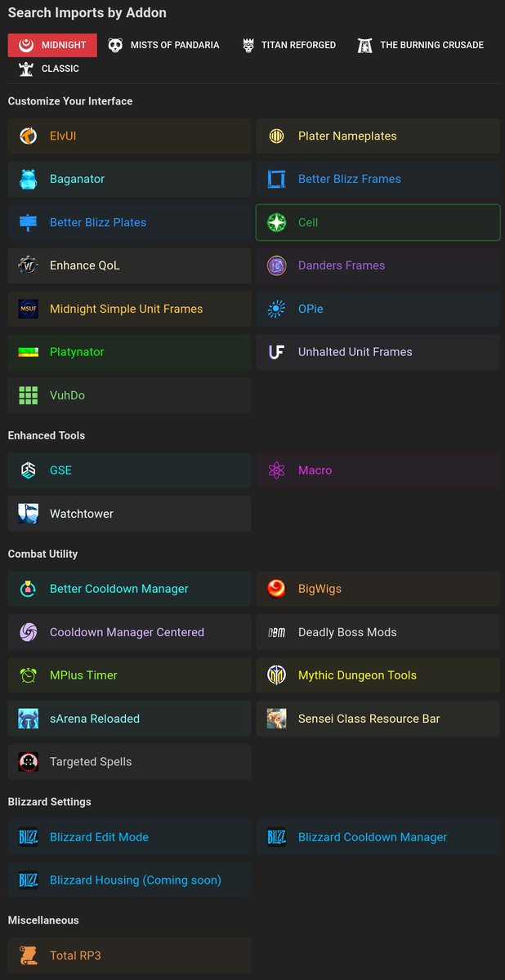Viewport: 505px width, 980px height.
Task: Click the Watchtower icon
Action: (x=29, y=514)
